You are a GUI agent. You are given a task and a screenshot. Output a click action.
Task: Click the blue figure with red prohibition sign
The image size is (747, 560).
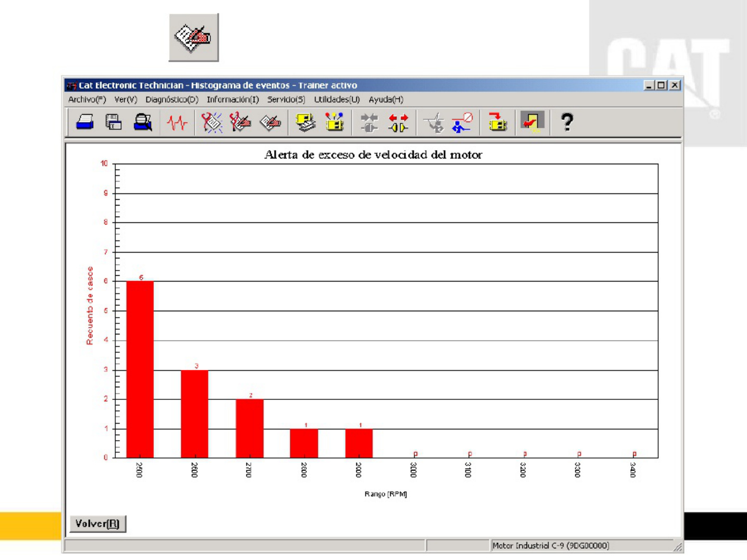tap(463, 123)
